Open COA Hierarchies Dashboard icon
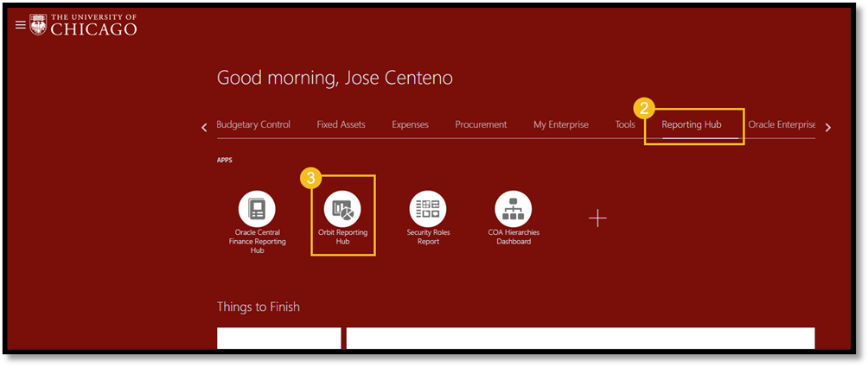Screen dimensions: 868x367 click(x=514, y=209)
